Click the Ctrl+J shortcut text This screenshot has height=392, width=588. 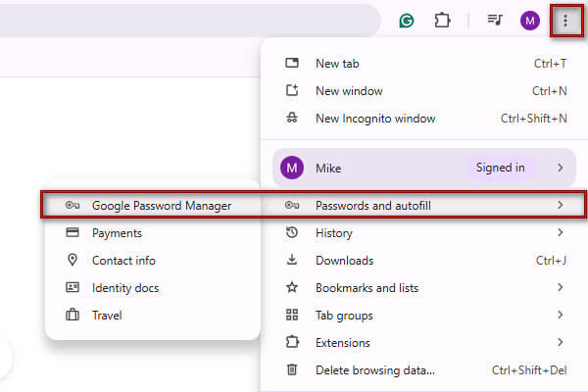[x=551, y=261]
